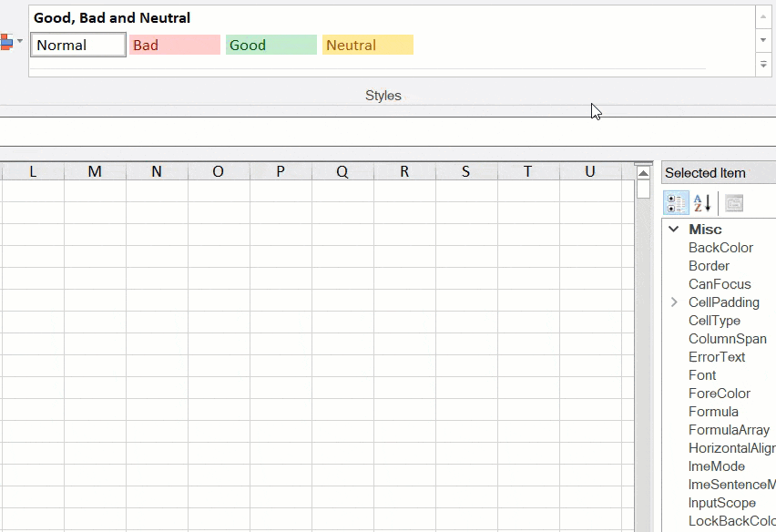The width and height of the screenshot is (776, 532).
Task: Select the ImeSentenceMode property
Action: tap(732, 485)
